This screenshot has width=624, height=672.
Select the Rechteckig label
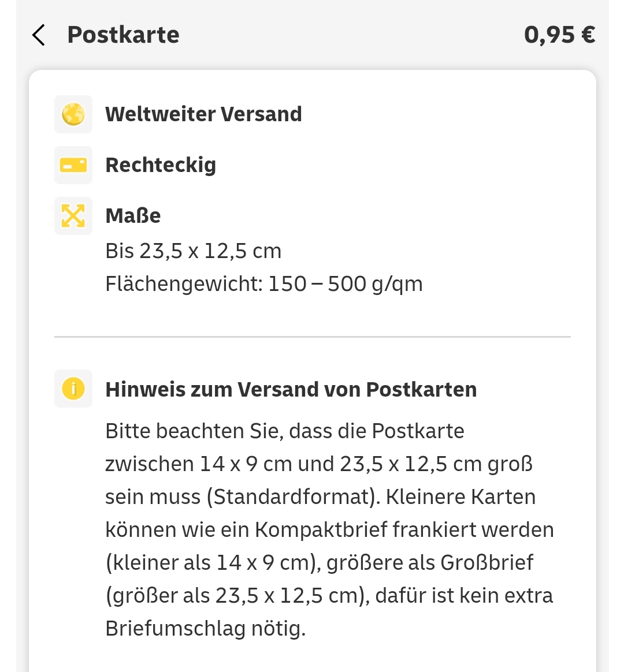[x=161, y=166]
